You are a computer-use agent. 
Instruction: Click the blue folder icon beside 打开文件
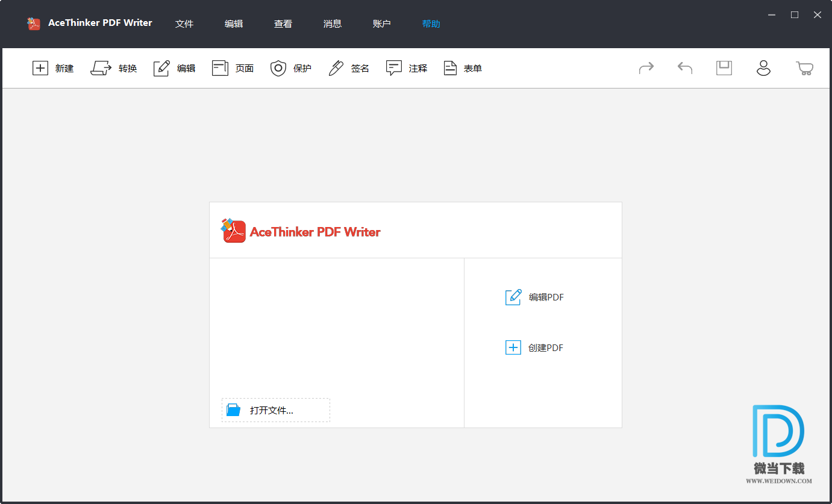tap(233, 410)
